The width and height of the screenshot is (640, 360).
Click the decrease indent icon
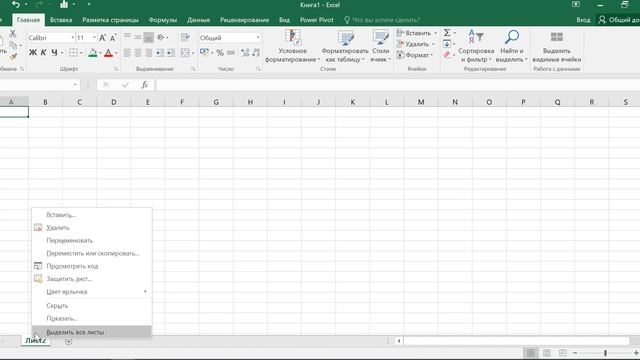[x=160, y=53]
